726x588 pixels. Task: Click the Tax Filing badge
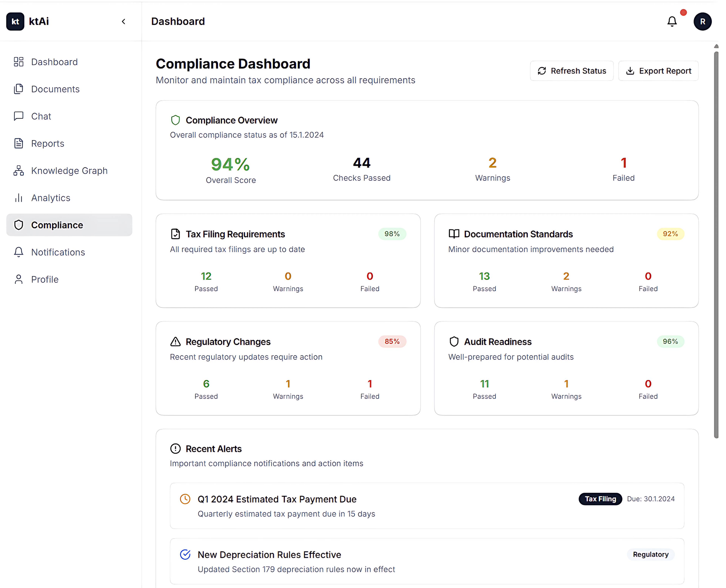coord(600,499)
